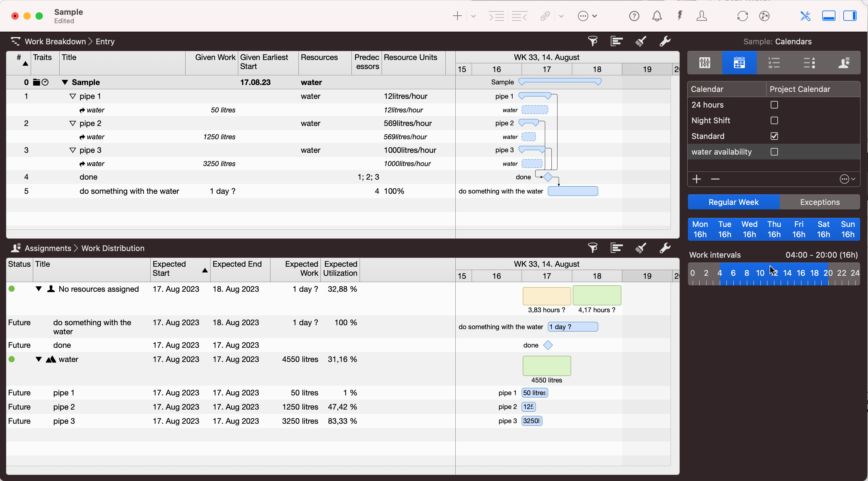Collapse the pipe 1 group
Image resolution: width=868 pixels, height=481 pixels.
(73, 96)
